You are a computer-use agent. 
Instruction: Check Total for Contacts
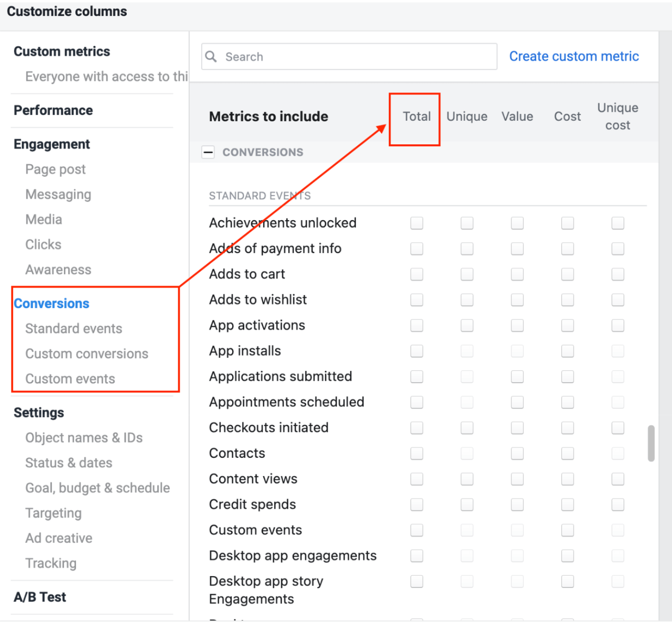(x=417, y=453)
